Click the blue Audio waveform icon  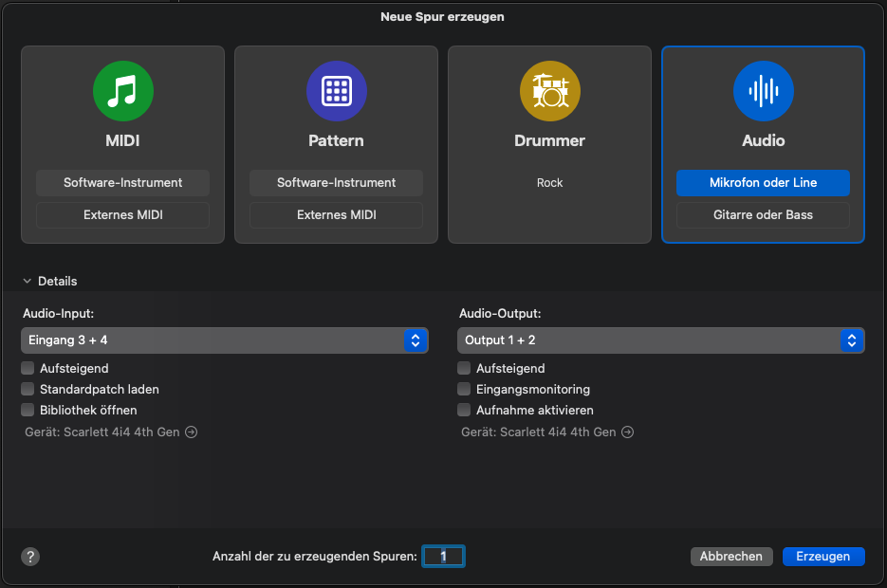coord(763,91)
